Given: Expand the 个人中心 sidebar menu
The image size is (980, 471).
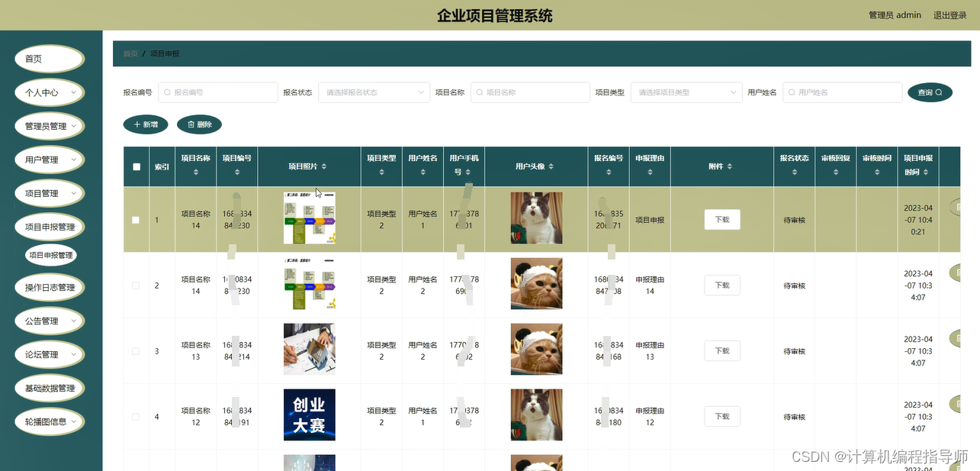Looking at the screenshot, I should 50,92.
